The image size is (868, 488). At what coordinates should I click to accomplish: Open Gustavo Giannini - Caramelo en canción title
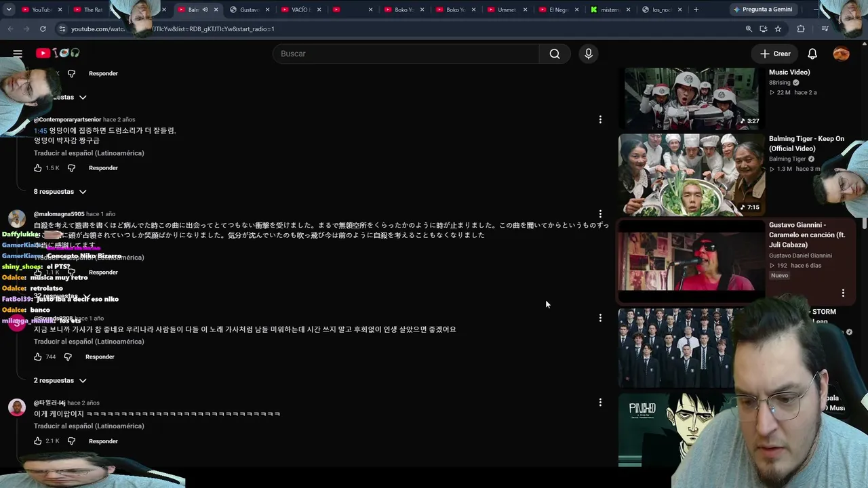807,235
